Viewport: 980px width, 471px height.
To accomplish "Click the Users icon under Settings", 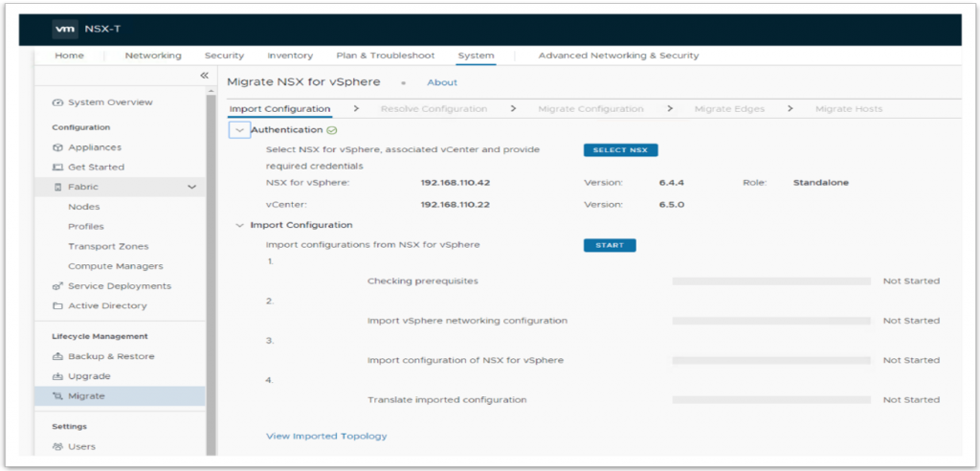I will 58,446.
